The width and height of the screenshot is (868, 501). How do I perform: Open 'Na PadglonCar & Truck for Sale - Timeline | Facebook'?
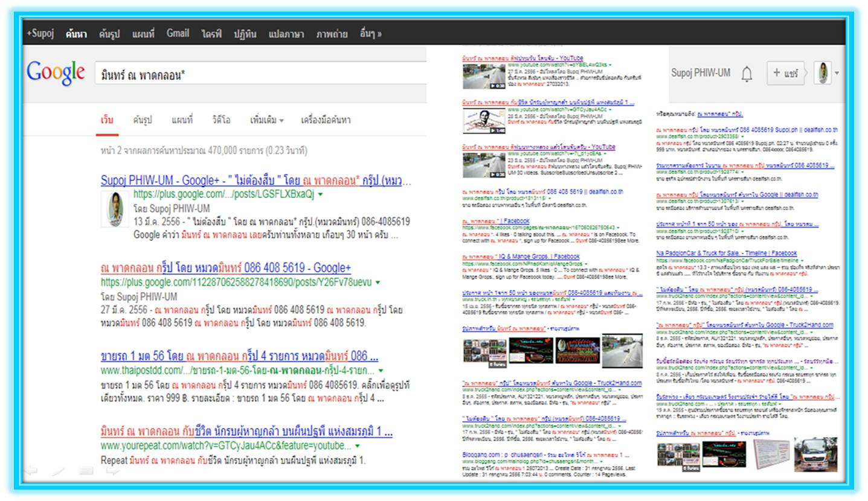pos(727,254)
